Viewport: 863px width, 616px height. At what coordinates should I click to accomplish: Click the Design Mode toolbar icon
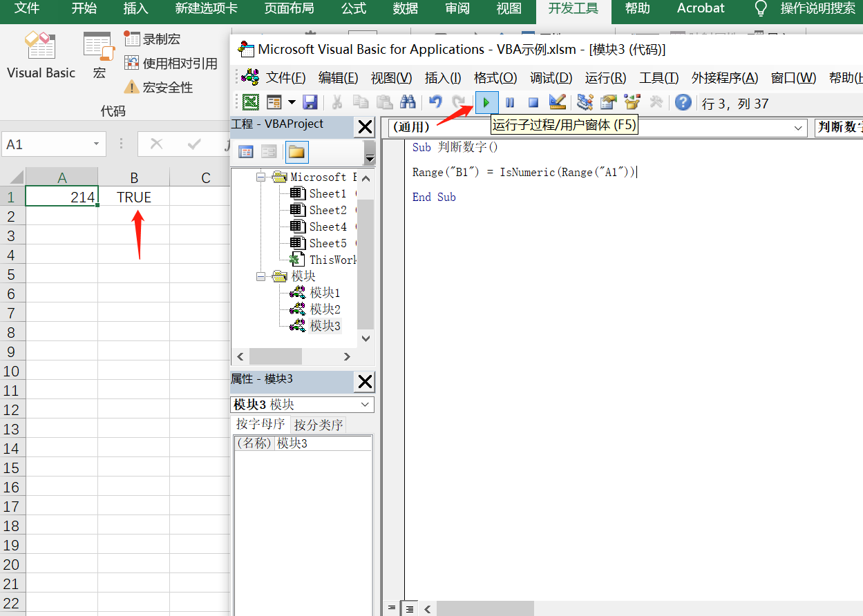557,102
